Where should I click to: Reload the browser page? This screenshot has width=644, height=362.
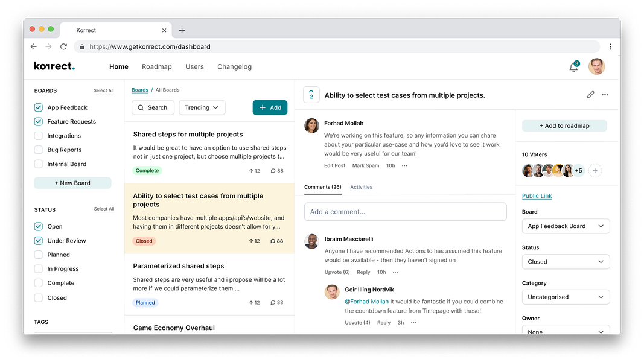63,47
